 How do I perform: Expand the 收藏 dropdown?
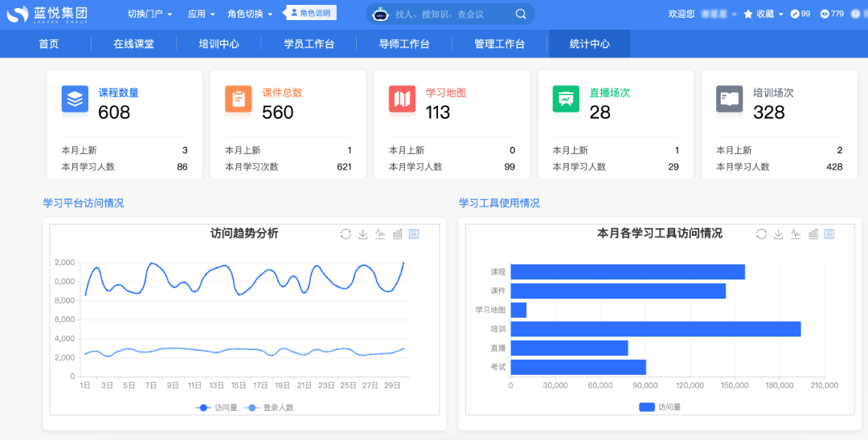[x=770, y=14]
